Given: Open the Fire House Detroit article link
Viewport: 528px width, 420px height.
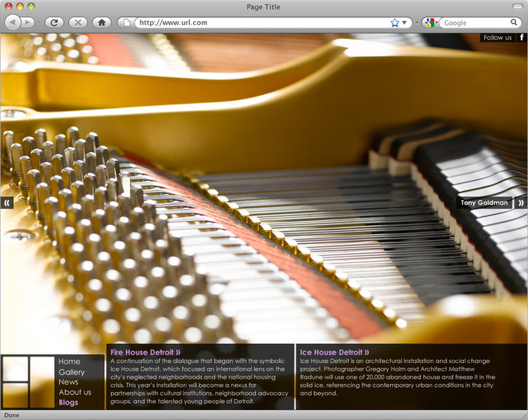Looking at the screenshot, I should pyautogui.click(x=146, y=352).
